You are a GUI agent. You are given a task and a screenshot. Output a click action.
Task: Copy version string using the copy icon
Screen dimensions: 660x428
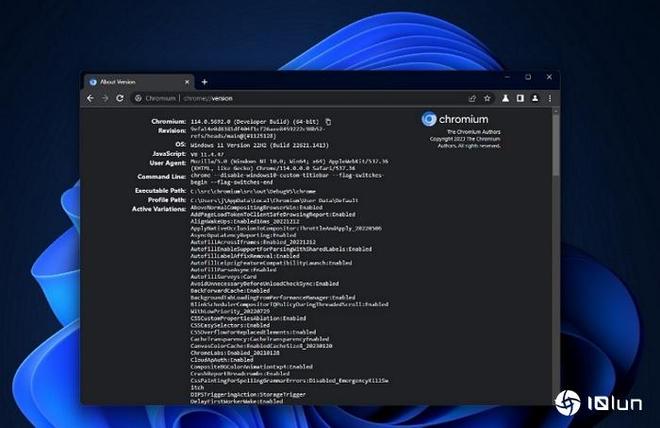[x=328, y=122]
